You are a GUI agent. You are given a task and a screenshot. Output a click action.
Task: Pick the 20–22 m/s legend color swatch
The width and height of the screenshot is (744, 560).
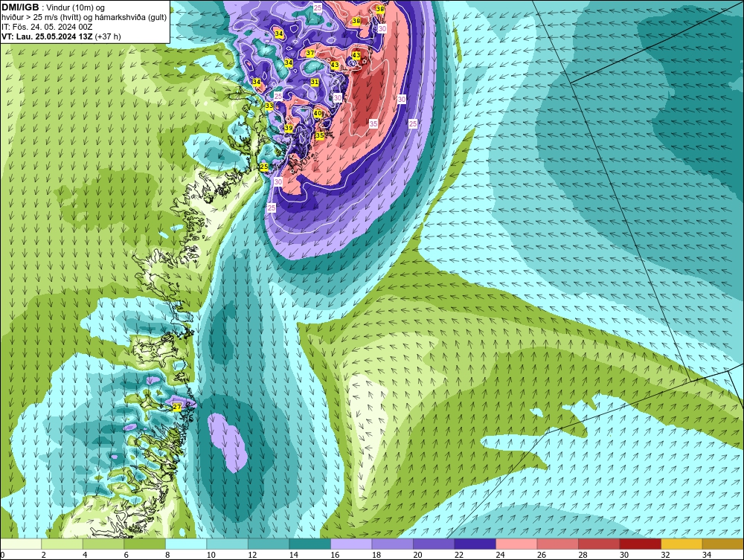(x=434, y=544)
